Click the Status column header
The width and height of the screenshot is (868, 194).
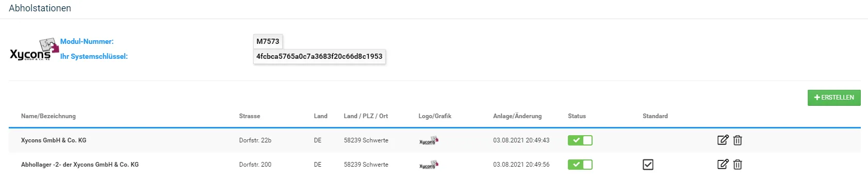(x=577, y=116)
